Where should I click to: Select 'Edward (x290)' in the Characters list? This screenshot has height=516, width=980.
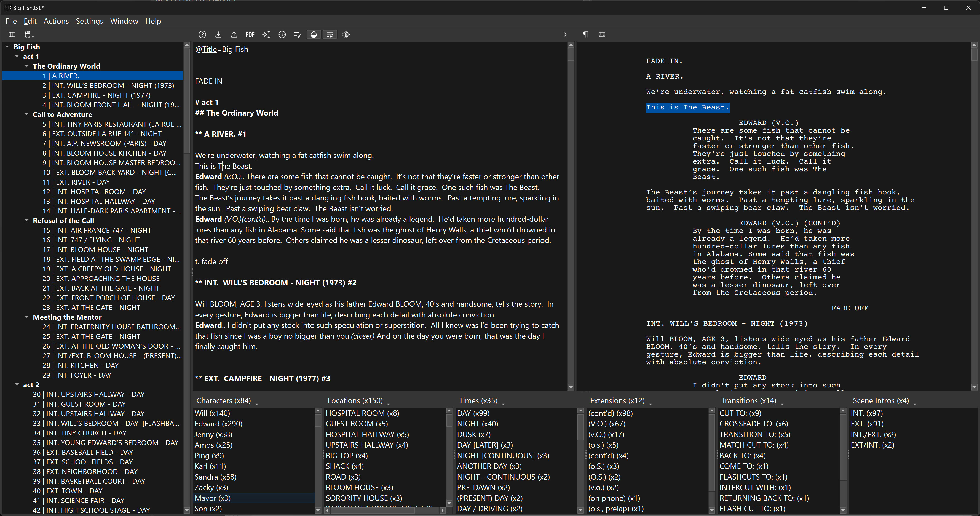click(x=218, y=424)
